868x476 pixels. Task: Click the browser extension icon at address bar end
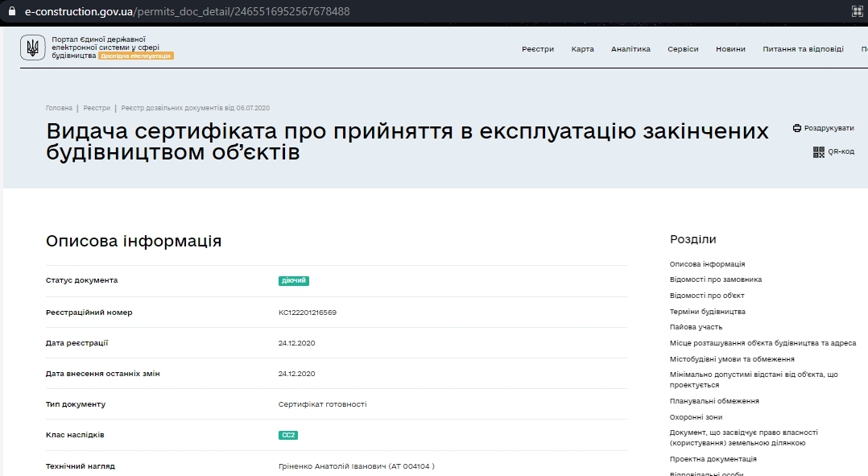click(857, 11)
